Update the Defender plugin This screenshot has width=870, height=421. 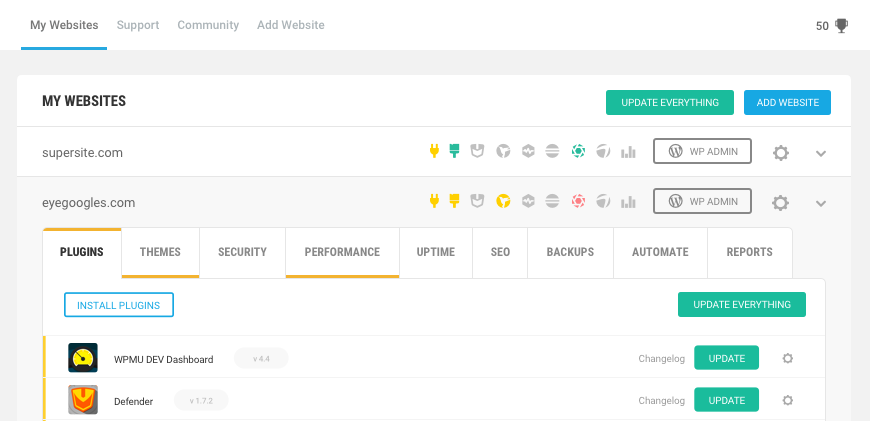[x=726, y=400]
